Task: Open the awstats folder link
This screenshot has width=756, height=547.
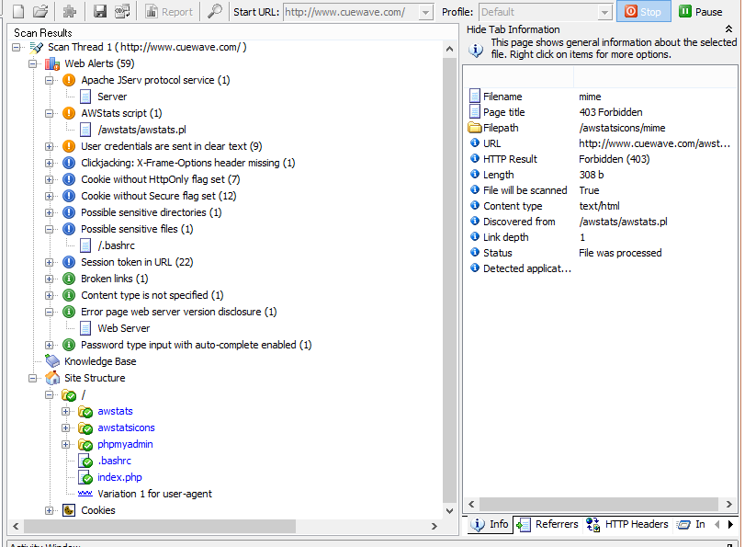Action: [x=115, y=412]
